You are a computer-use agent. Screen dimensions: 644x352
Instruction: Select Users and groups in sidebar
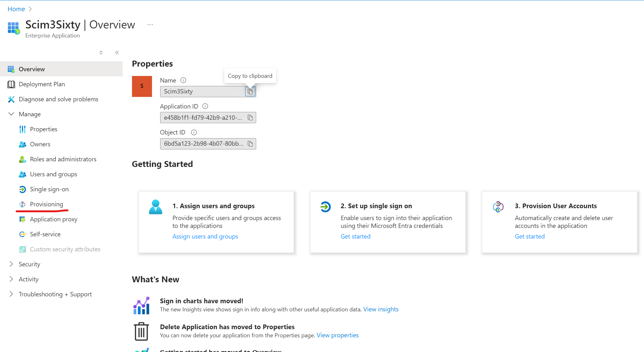click(53, 174)
